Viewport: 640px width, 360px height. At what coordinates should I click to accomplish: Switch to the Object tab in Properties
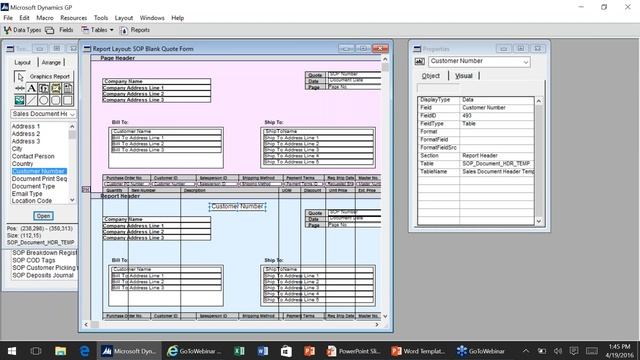431,76
